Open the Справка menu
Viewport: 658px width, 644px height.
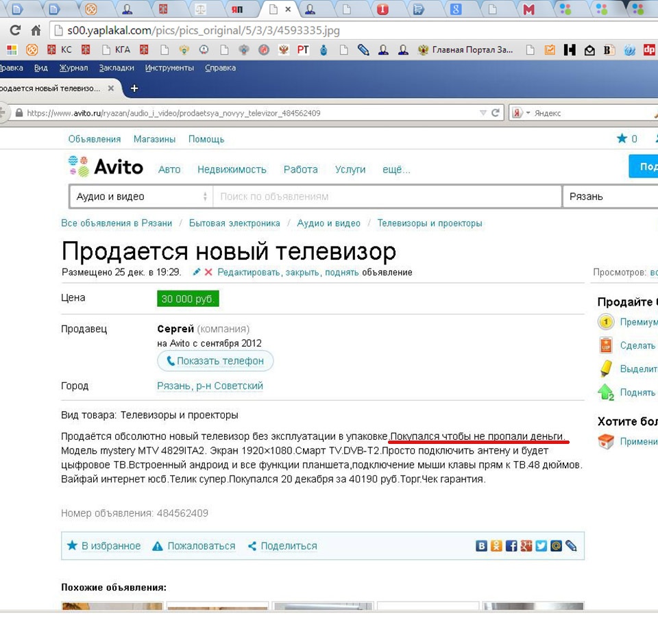(x=220, y=68)
